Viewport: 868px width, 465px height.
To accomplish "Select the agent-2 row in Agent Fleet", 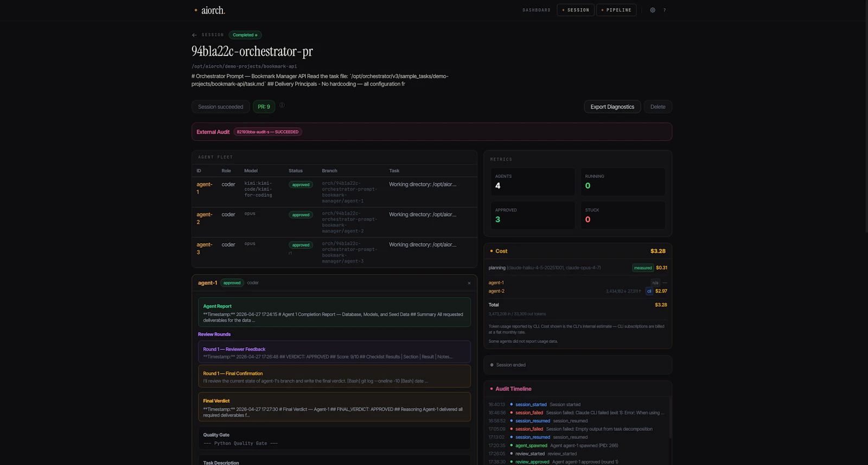I will tap(334, 222).
